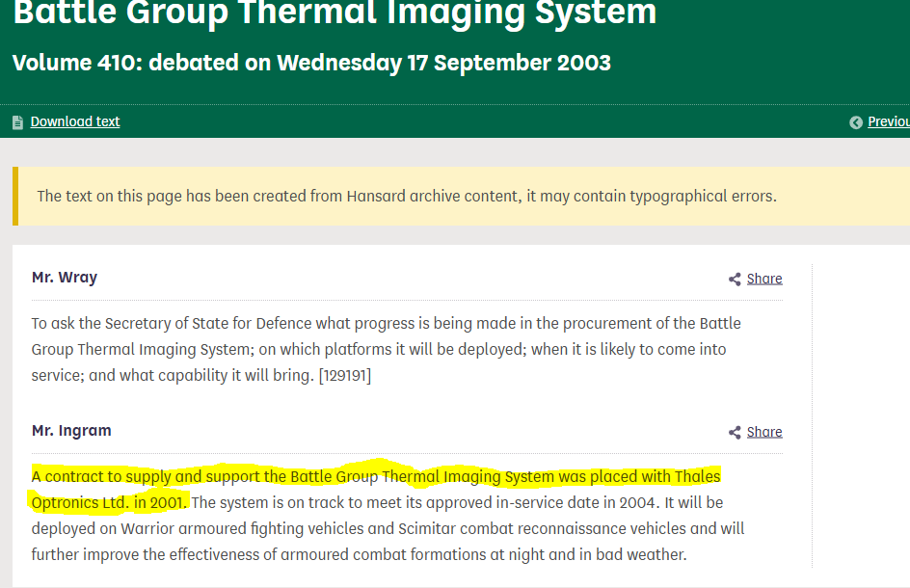Click Share link for Mr. Wray
The image size is (910, 588).
point(764,279)
